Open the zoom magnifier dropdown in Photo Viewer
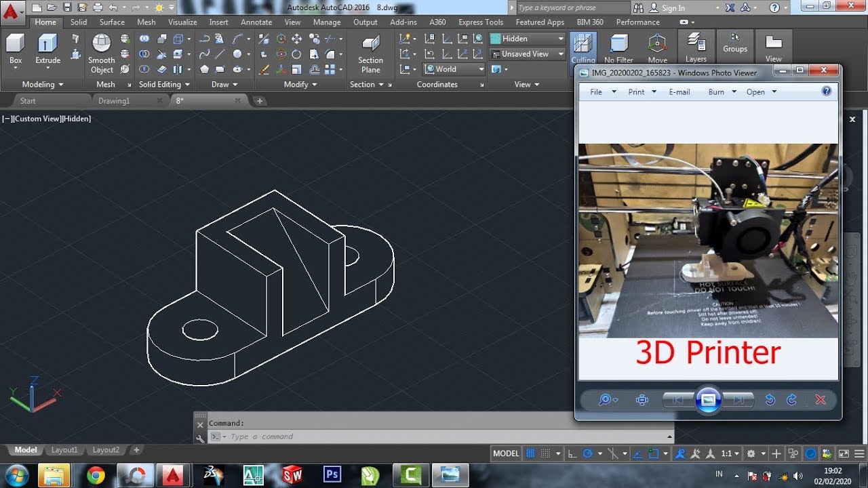868x488 pixels. [608, 400]
